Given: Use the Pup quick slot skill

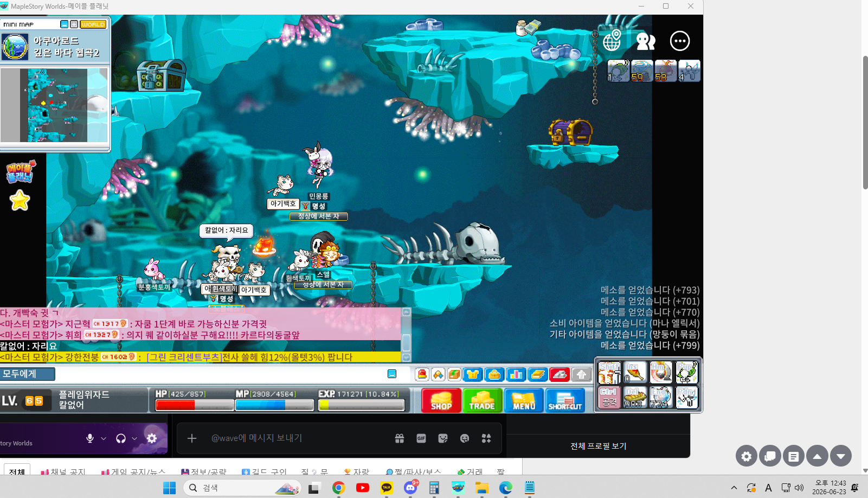Looking at the screenshot, I should click(686, 373).
